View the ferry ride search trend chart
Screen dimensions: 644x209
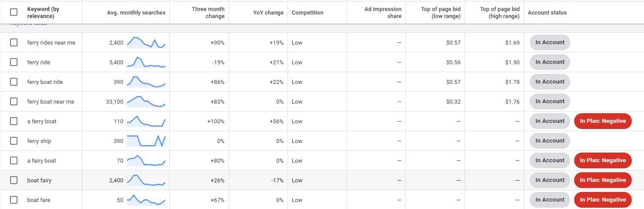tap(146, 62)
